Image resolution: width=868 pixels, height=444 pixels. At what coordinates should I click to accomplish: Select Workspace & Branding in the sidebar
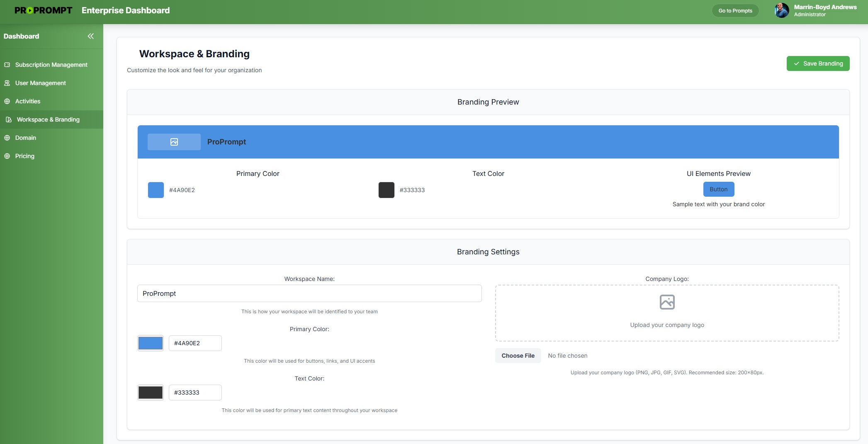coord(51,120)
